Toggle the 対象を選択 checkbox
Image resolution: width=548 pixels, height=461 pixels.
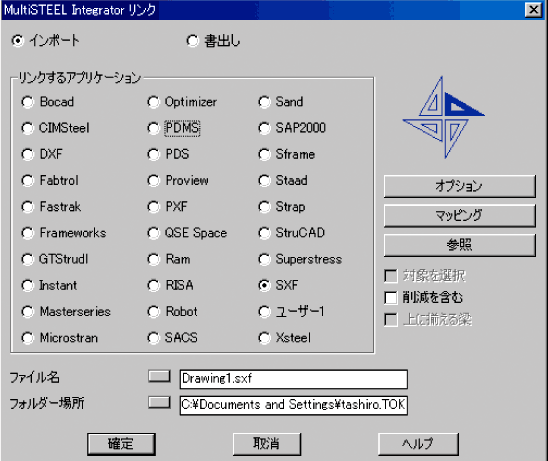click(x=391, y=276)
